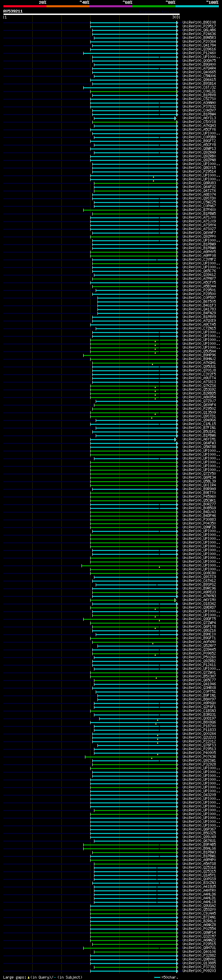Image resolution: width=222 pixels, height=980 pixels.
Task: Open hit UniRef100_P29517
Action: point(199,26)
